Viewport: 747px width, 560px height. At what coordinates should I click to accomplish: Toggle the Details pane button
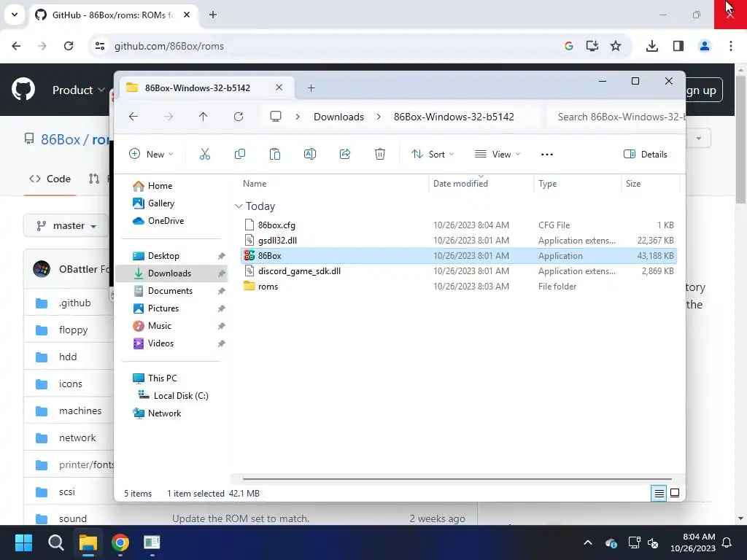click(646, 155)
